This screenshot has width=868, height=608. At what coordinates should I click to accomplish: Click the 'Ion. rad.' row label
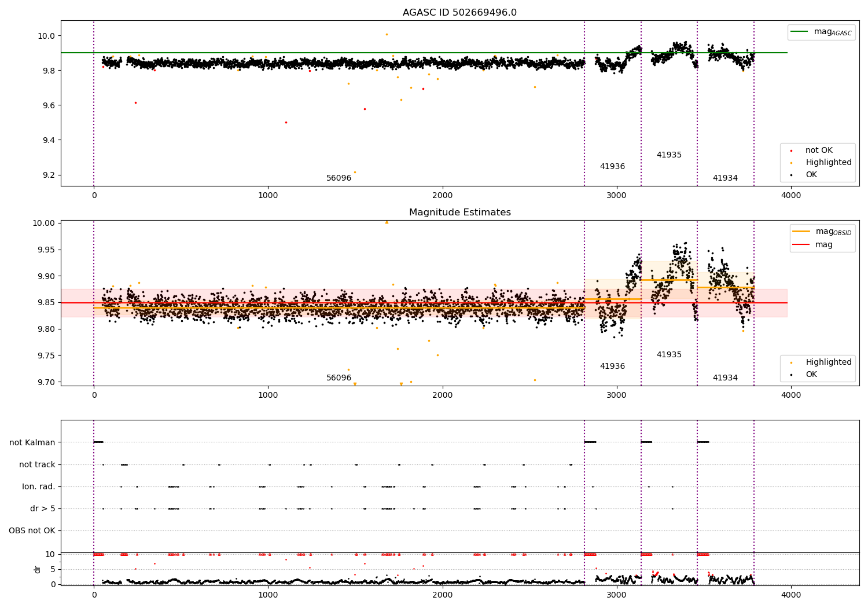[39, 487]
